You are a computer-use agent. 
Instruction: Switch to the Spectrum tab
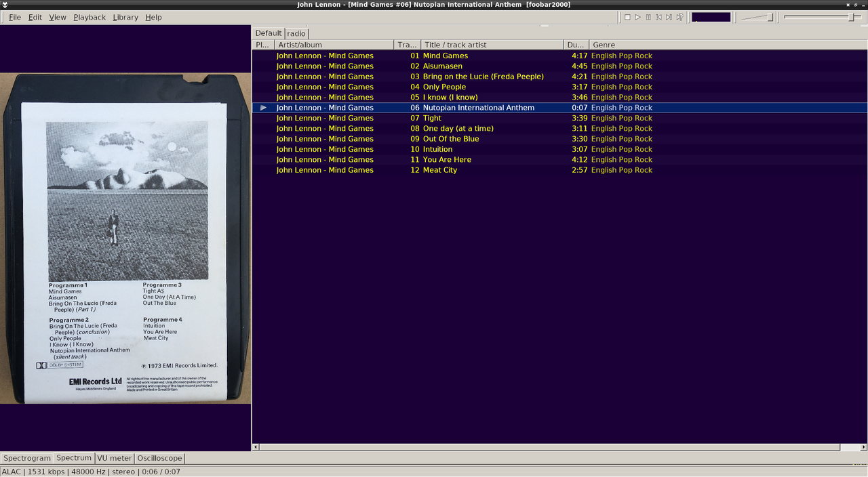(x=74, y=458)
